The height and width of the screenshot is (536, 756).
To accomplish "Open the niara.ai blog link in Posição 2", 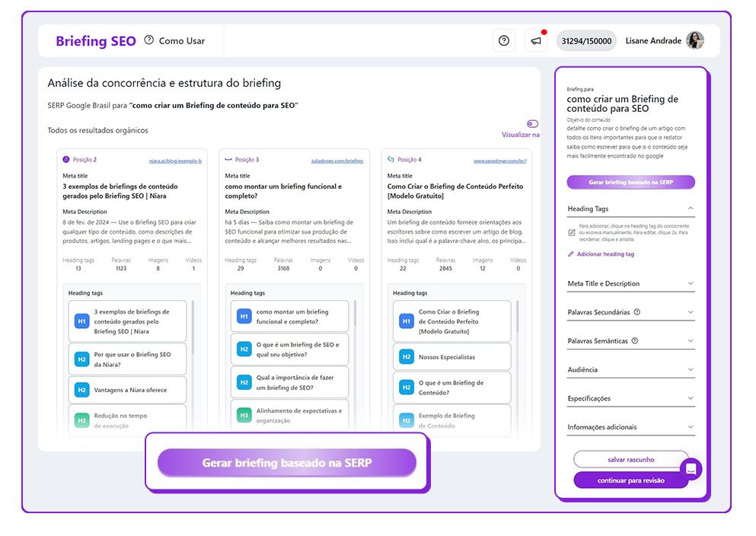I will [x=175, y=161].
